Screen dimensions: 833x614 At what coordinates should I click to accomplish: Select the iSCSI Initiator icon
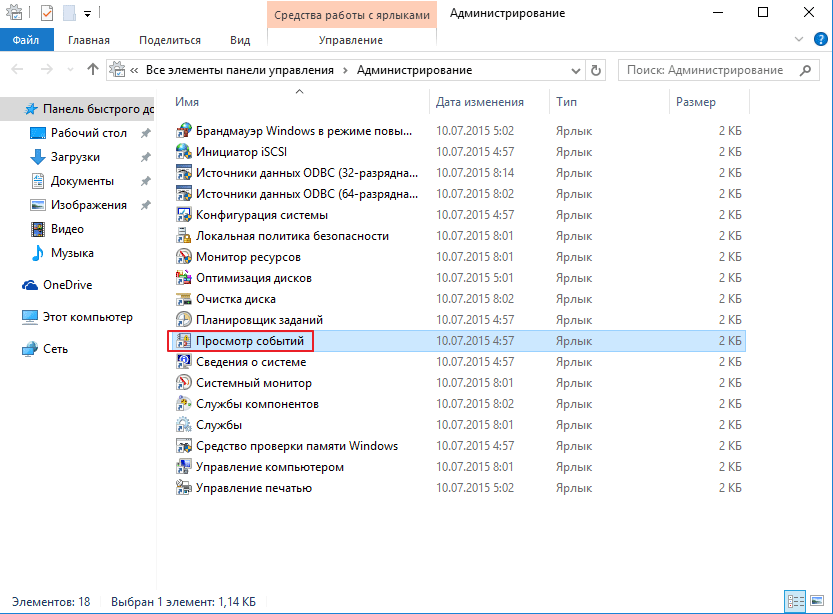[x=183, y=152]
